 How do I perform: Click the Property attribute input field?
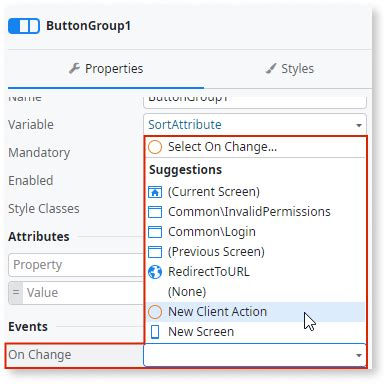[76, 265]
